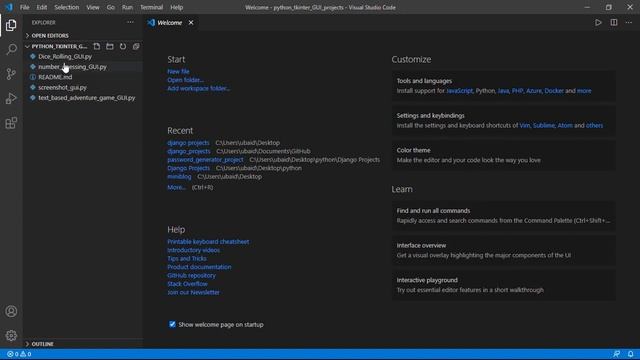Open screenshot_gui.py in the explorer
Screen dimensions: 640x360
pos(83,87)
